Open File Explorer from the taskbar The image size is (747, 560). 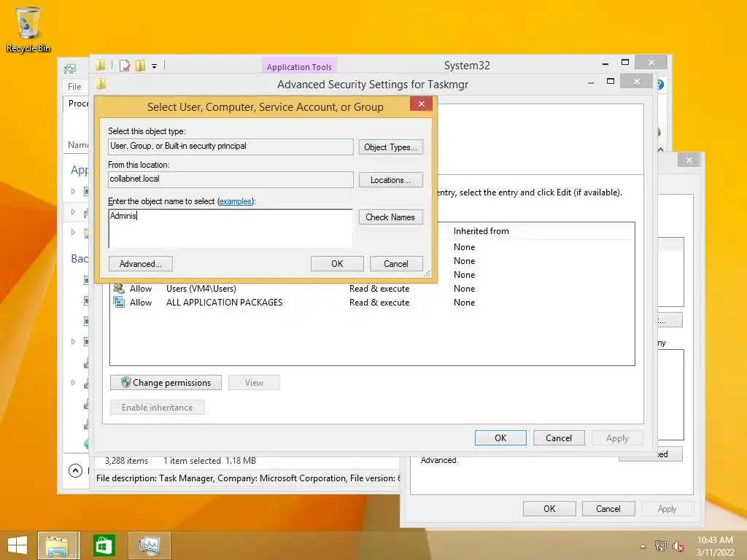point(57,545)
